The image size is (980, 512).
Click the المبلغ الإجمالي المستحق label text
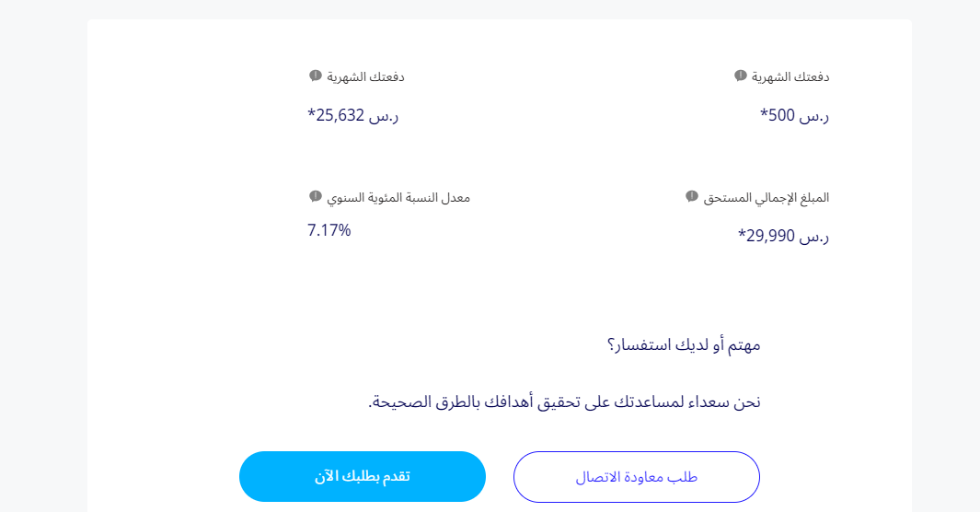766,198
